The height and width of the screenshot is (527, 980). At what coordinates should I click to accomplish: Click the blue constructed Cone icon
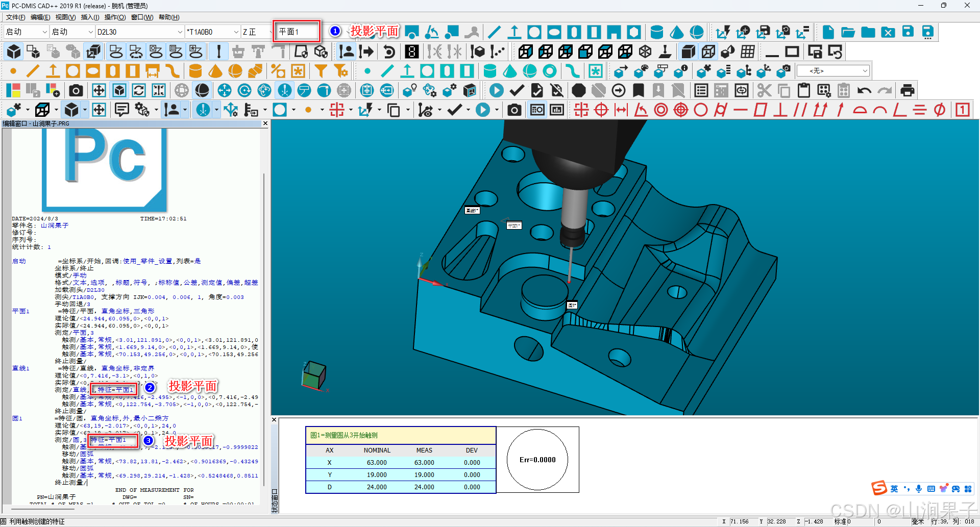click(677, 32)
